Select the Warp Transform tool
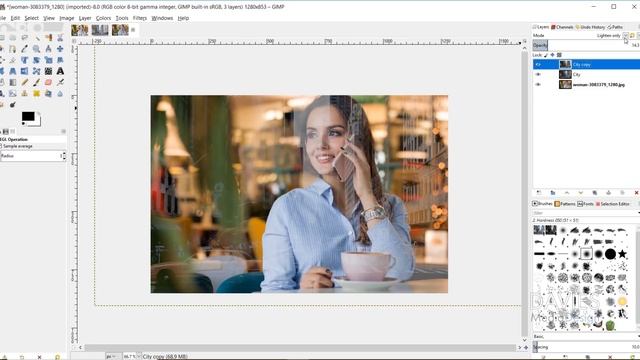 pos(48,71)
